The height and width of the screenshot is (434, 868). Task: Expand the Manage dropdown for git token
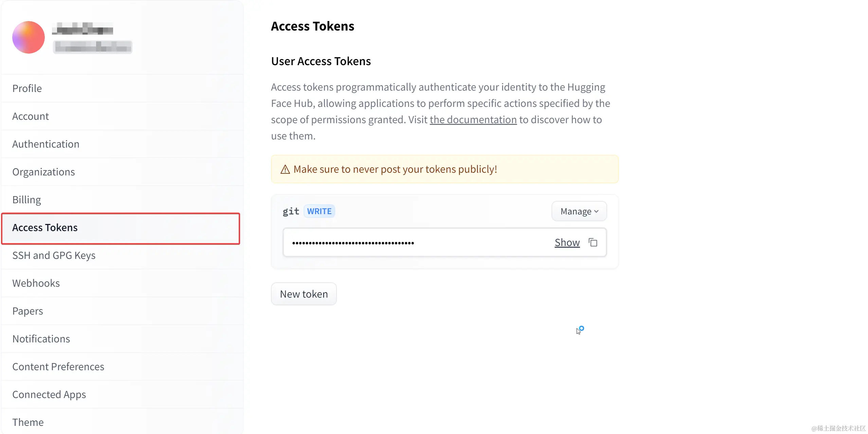(579, 211)
